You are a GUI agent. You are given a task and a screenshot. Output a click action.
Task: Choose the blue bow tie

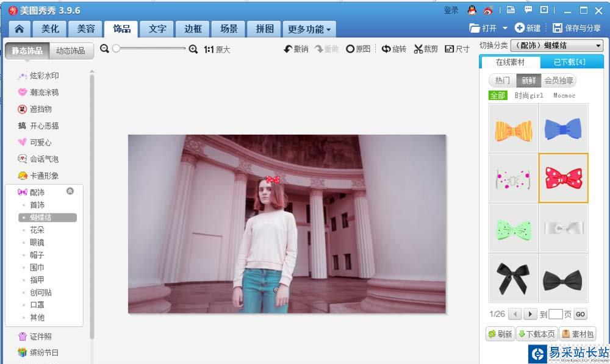563,128
